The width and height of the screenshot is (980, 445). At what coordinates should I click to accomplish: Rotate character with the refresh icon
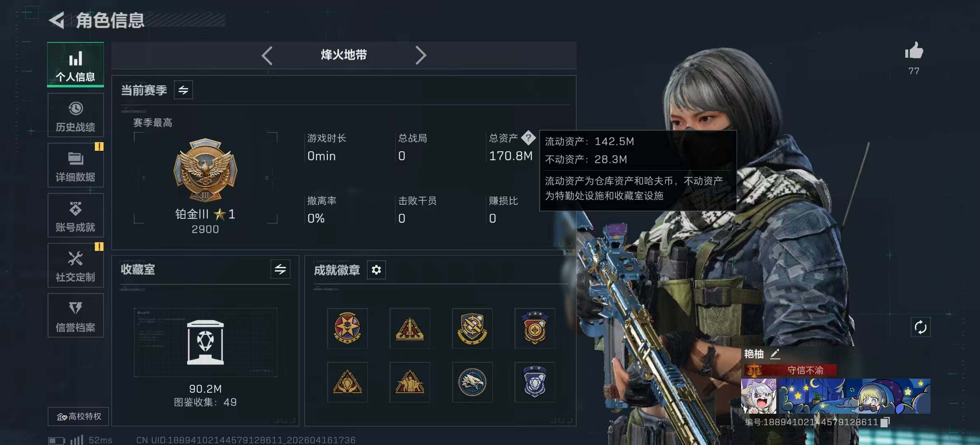(920, 328)
